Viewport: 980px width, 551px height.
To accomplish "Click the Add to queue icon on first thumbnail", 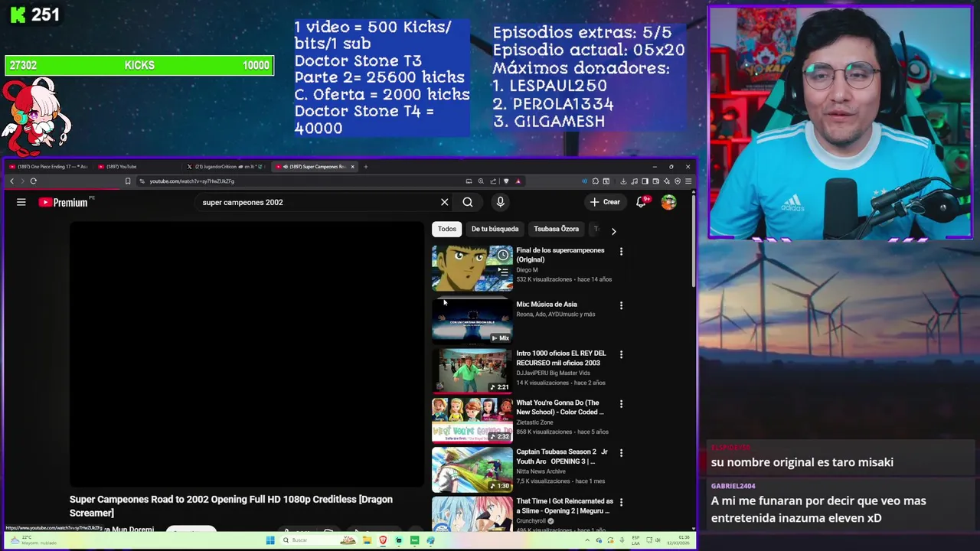I will 503,271.
